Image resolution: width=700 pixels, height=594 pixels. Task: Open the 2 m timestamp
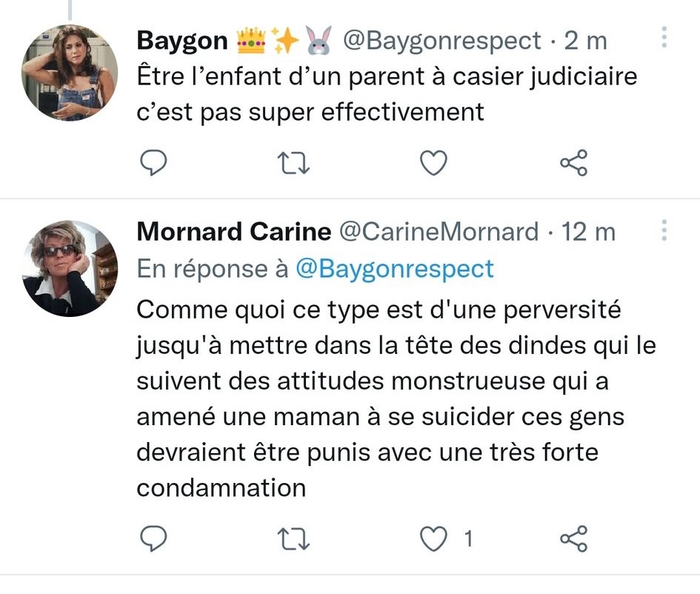click(x=586, y=41)
